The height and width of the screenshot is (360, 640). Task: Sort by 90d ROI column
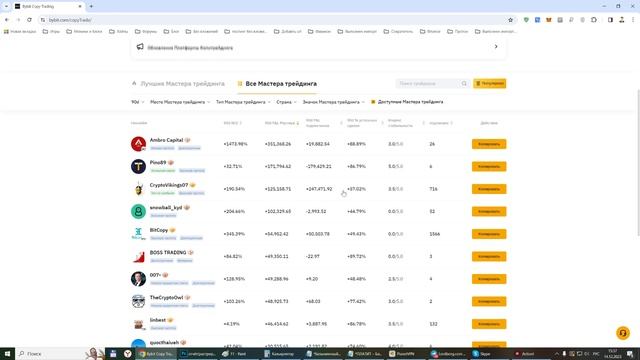pyautogui.click(x=233, y=123)
